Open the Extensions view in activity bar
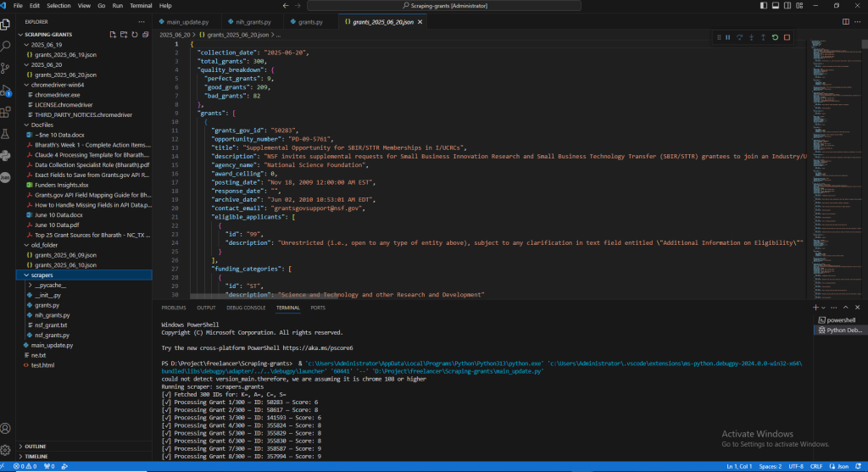Image resolution: width=868 pixels, height=472 pixels. tap(7, 112)
